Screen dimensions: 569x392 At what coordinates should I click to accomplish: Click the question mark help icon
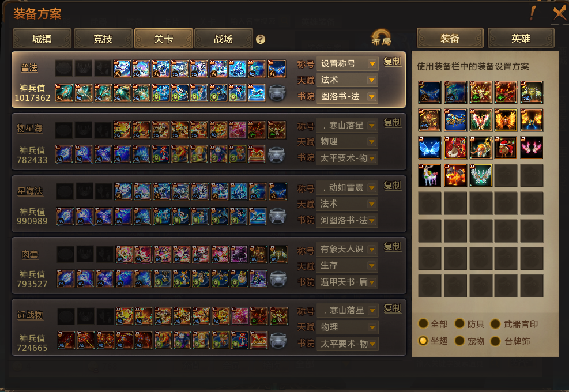[x=260, y=39]
